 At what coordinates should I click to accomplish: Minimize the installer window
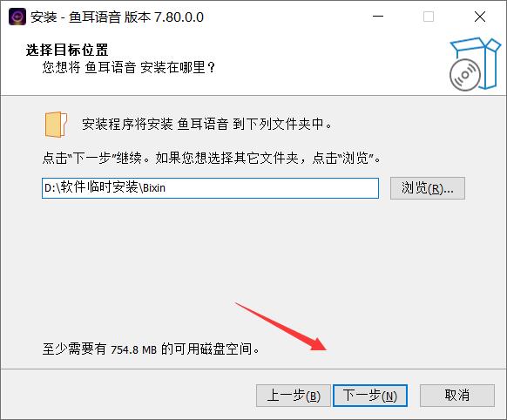(378, 17)
